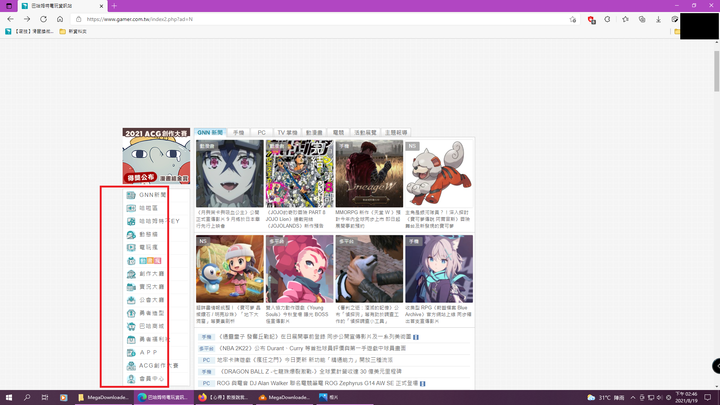The image size is (720, 405).
Task: Open Windows taskbar search
Action: click(27, 397)
